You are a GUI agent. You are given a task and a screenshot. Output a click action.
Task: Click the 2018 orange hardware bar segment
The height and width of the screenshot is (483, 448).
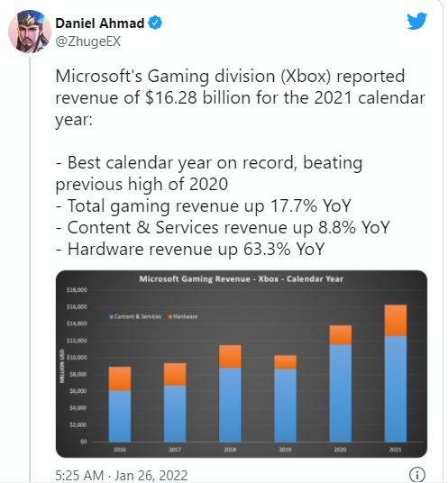[x=230, y=357]
